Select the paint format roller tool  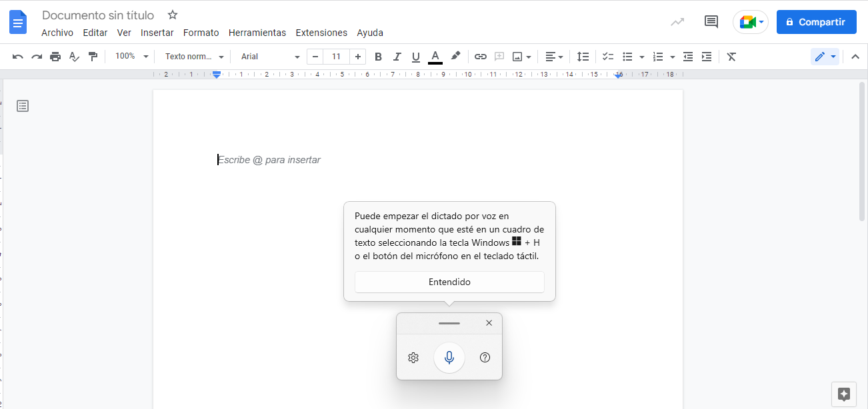coord(93,57)
